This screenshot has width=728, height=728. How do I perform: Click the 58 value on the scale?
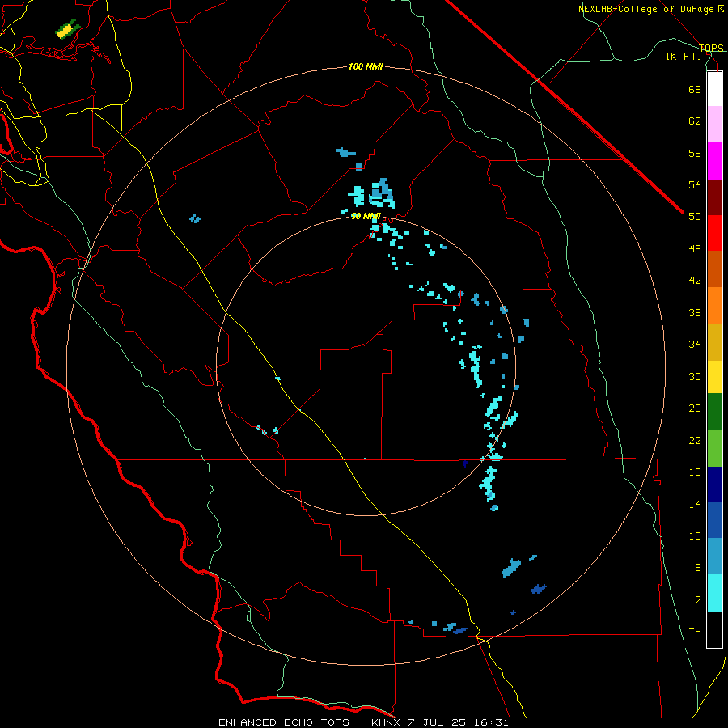point(695,153)
